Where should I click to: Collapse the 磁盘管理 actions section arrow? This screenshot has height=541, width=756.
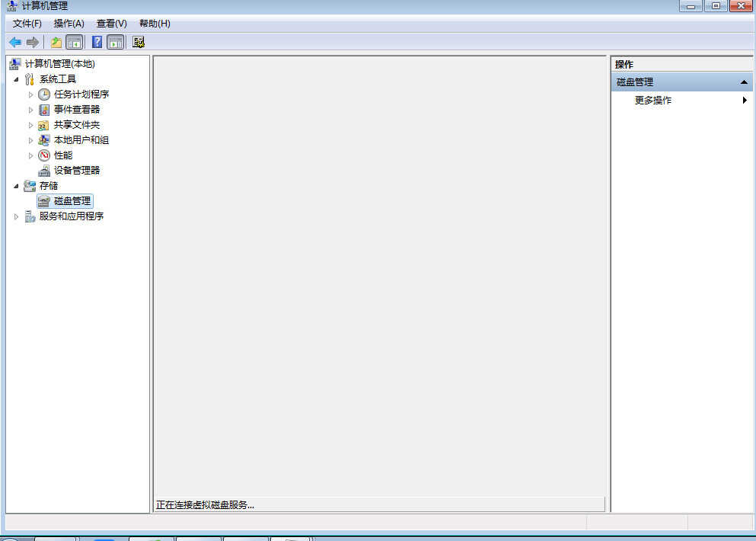tap(744, 82)
